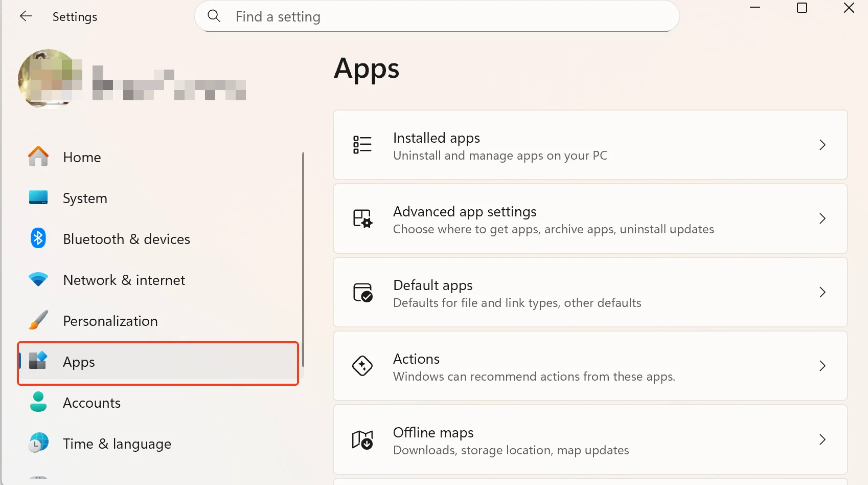Open System settings via its monitor icon
The image size is (868, 485).
(x=38, y=197)
